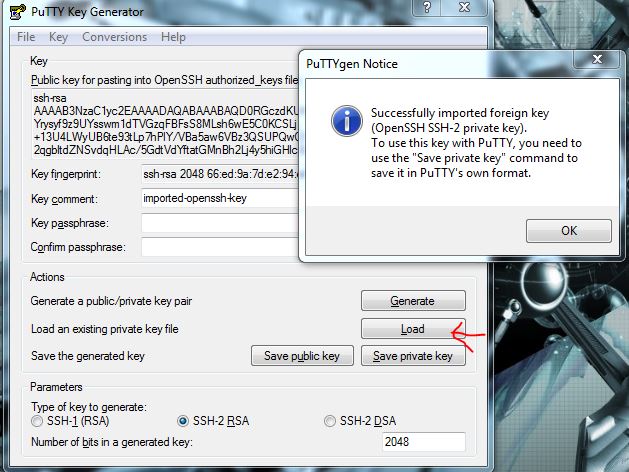Click the 'Save the generated key' label

click(x=87, y=356)
